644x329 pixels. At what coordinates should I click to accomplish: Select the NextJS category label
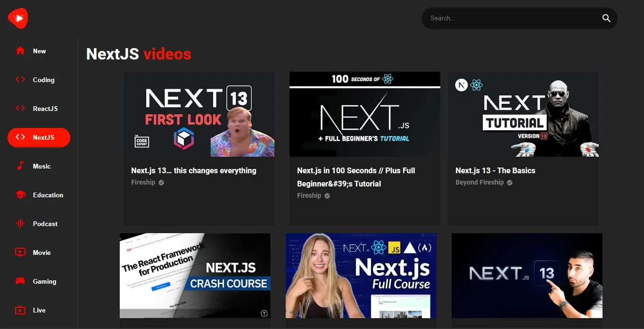43,137
